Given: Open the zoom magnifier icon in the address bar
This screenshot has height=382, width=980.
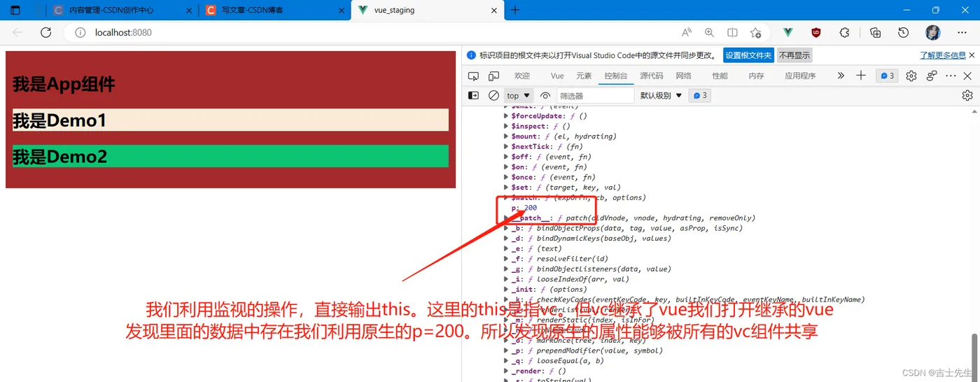Looking at the screenshot, I should coord(709,32).
